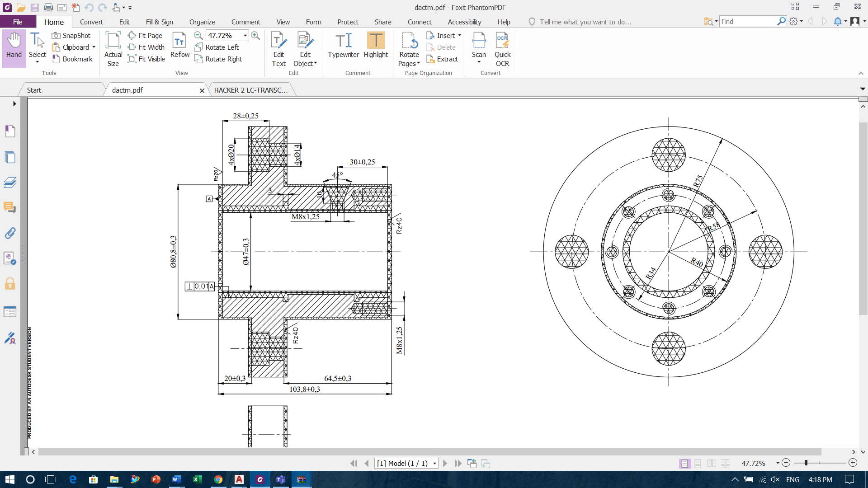
Task: Go to the first page
Action: [x=354, y=463]
